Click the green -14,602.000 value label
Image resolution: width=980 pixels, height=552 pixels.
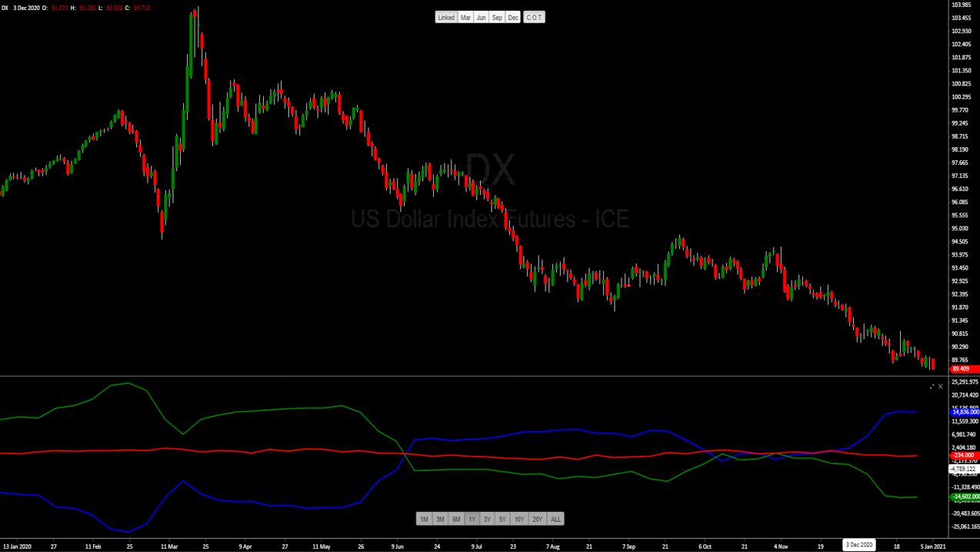click(965, 497)
